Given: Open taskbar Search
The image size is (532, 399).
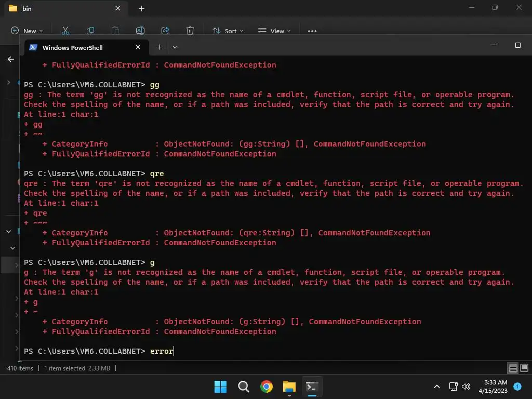Looking at the screenshot, I should pos(244,387).
